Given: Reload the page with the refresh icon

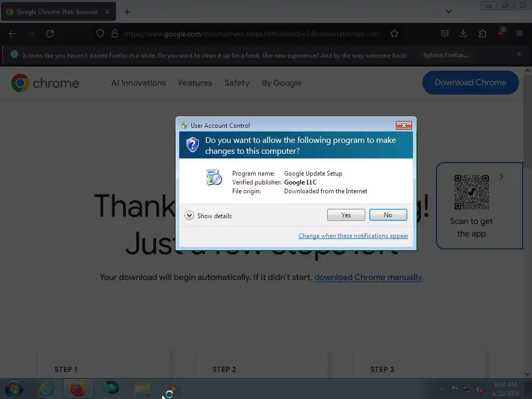Looking at the screenshot, I should pyautogui.click(x=50, y=34).
